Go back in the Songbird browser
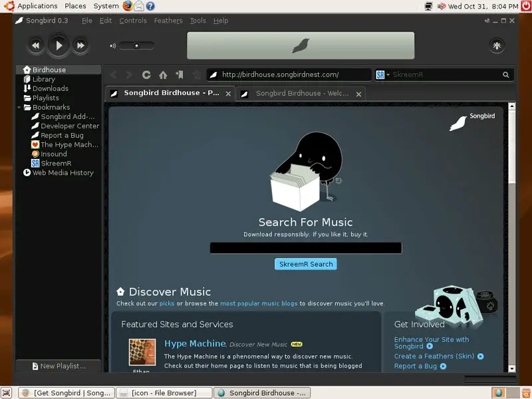532x399 pixels. [114, 74]
